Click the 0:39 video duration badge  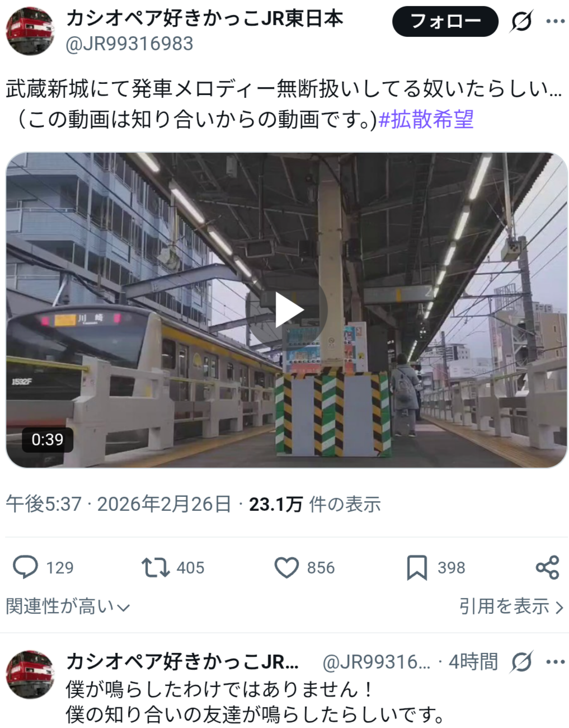[x=48, y=440]
